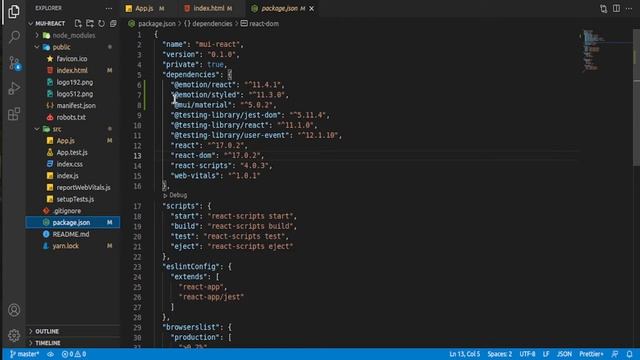Viewport: 640px width, 360px height.
Task: Expand the node_modules folder
Action: pyautogui.click(x=73, y=36)
